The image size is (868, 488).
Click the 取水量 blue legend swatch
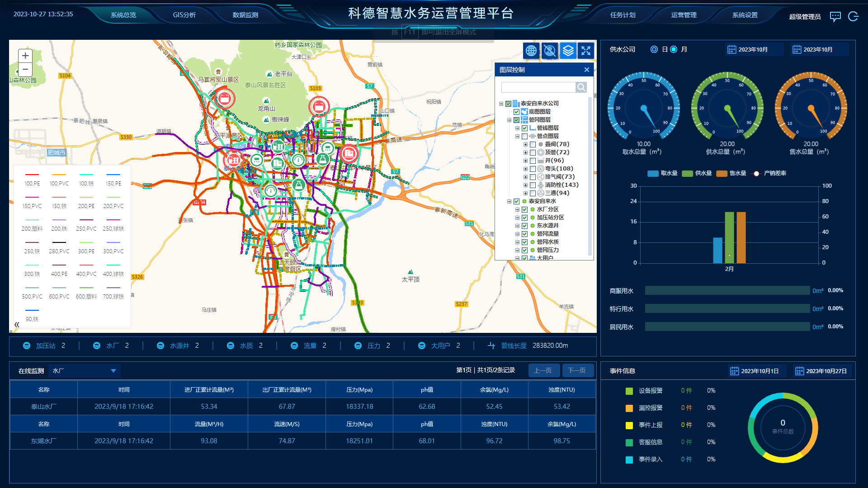coord(653,173)
